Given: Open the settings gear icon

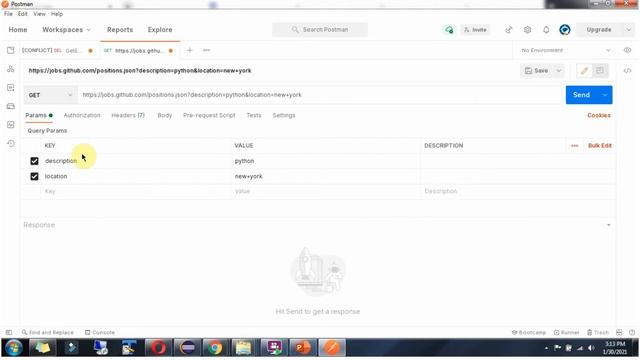Looking at the screenshot, I should click(527, 30).
